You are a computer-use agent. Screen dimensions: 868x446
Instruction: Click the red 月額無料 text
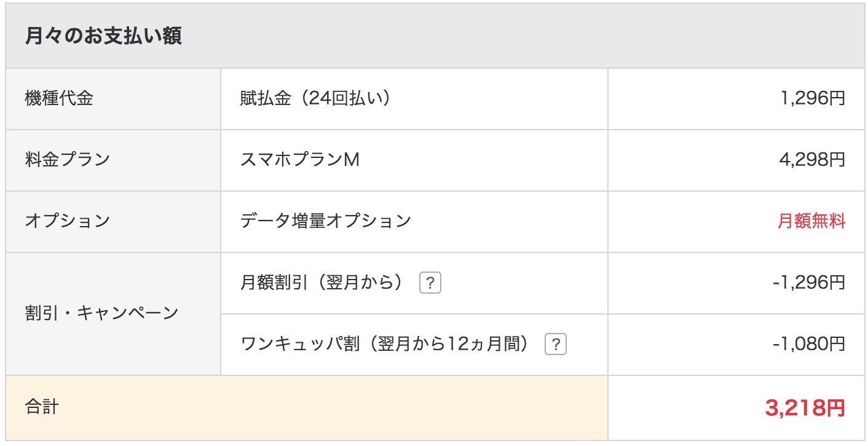[x=812, y=221]
